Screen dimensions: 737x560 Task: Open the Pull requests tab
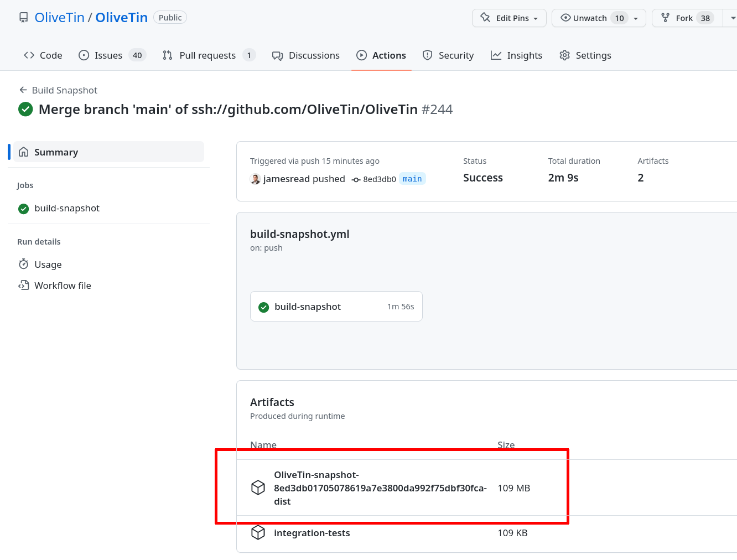click(207, 55)
